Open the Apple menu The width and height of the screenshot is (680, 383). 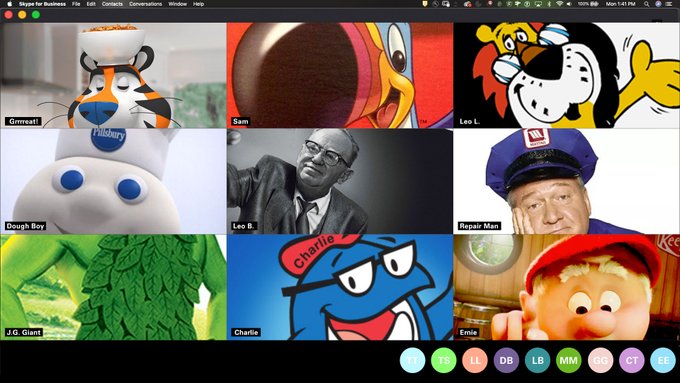click(x=10, y=4)
